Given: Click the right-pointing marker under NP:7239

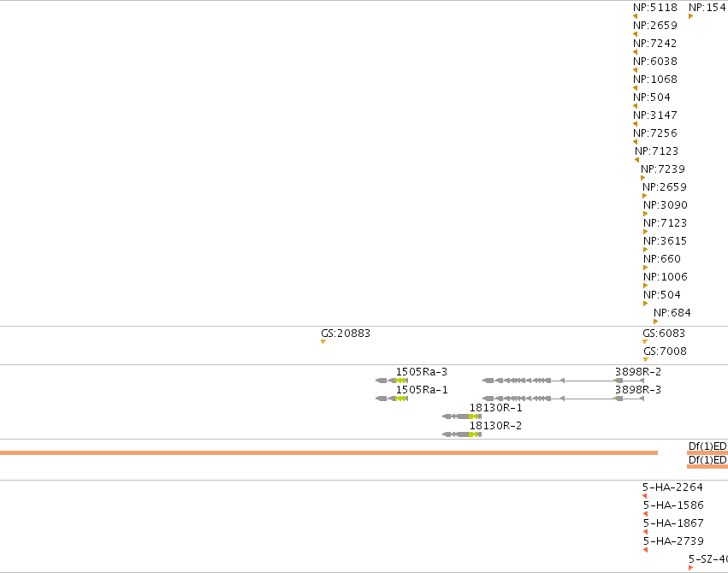Looking at the screenshot, I should coord(643,178).
